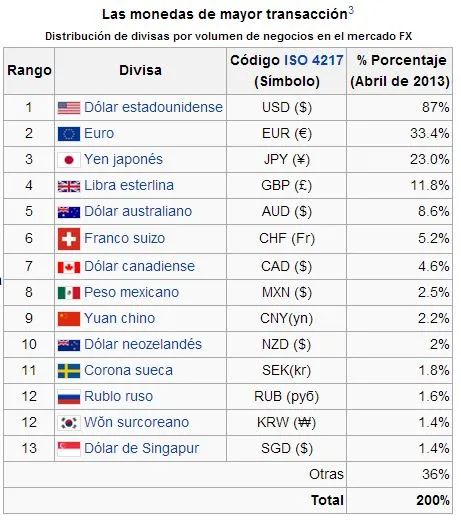Click the Russia flag icon
461x520 pixels.
[x=69, y=397]
